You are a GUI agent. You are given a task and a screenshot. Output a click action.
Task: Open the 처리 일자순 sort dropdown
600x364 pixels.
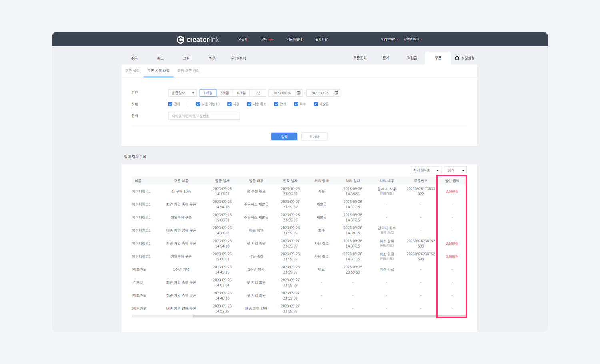pos(425,170)
